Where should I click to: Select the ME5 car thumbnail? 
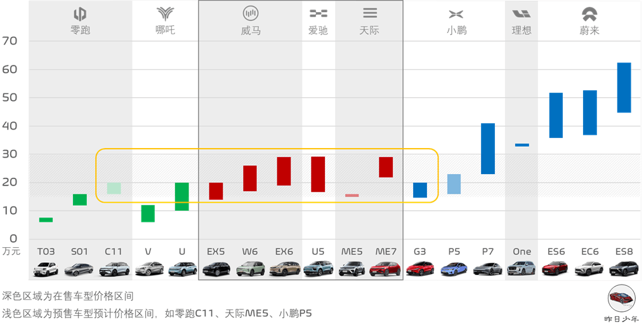pyautogui.click(x=352, y=269)
